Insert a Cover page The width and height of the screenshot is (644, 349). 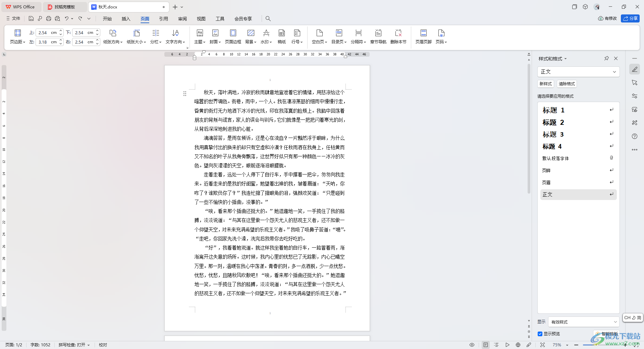click(215, 37)
